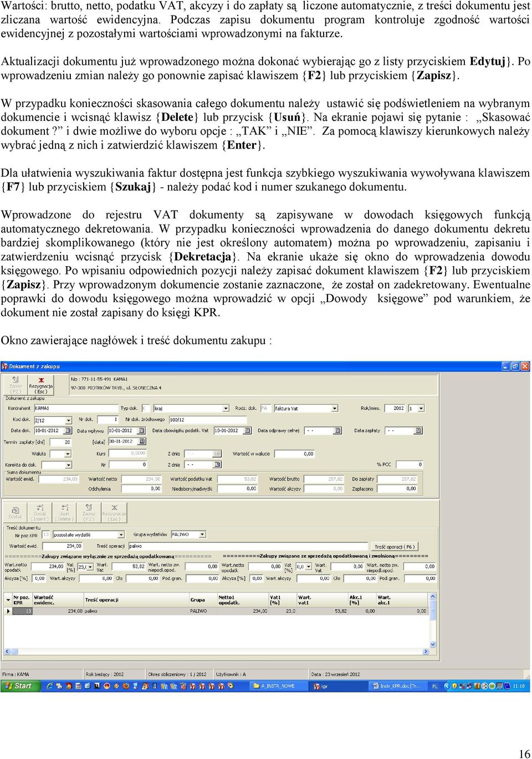Open calendar for Data zapłaty
This screenshot has width=532, height=759.
(x=419, y=431)
